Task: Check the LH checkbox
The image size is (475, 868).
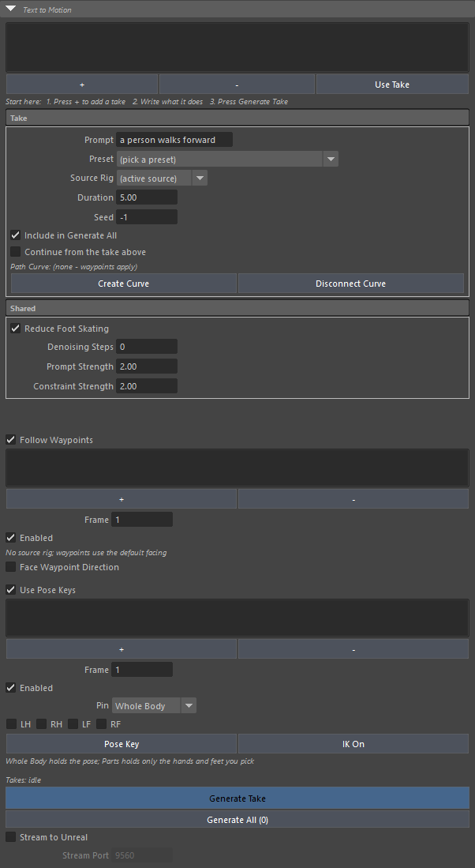Action: tap(11, 724)
